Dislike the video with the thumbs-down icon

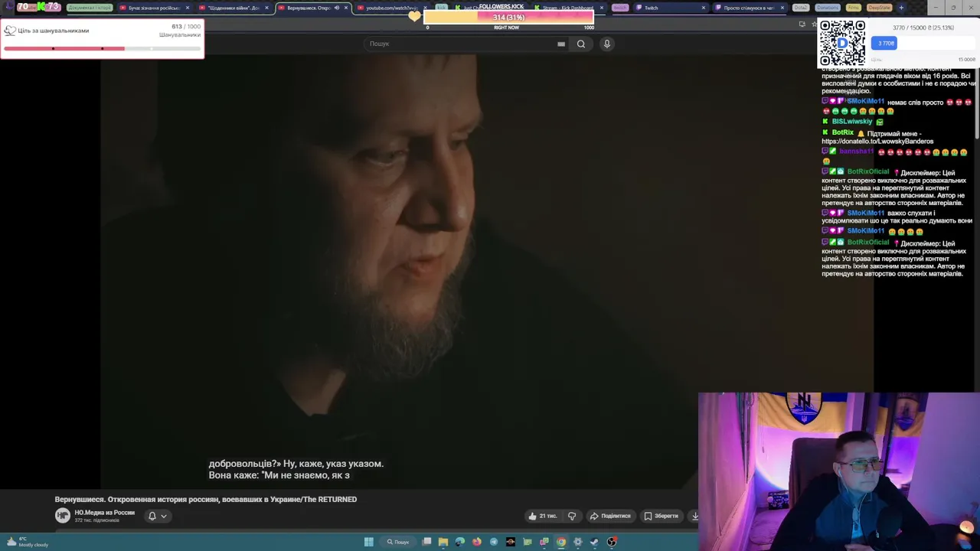pos(572,516)
